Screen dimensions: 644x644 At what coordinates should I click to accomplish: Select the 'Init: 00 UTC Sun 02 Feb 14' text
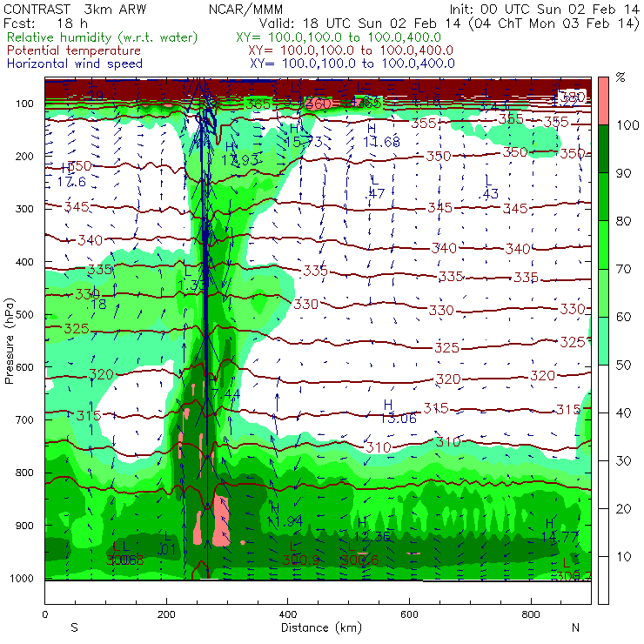[545, 9]
